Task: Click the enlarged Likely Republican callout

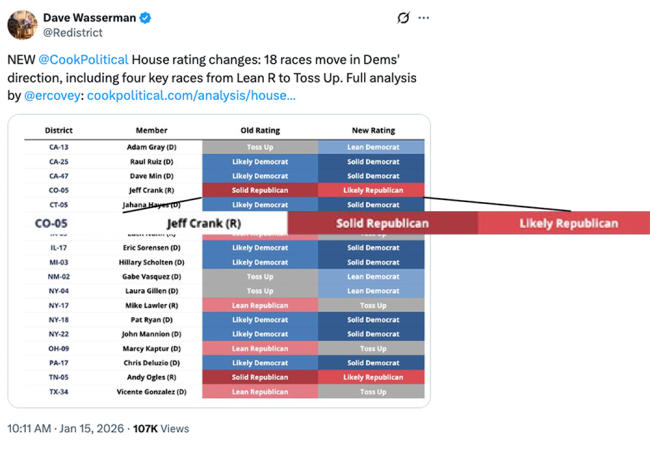Action: coord(568,223)
